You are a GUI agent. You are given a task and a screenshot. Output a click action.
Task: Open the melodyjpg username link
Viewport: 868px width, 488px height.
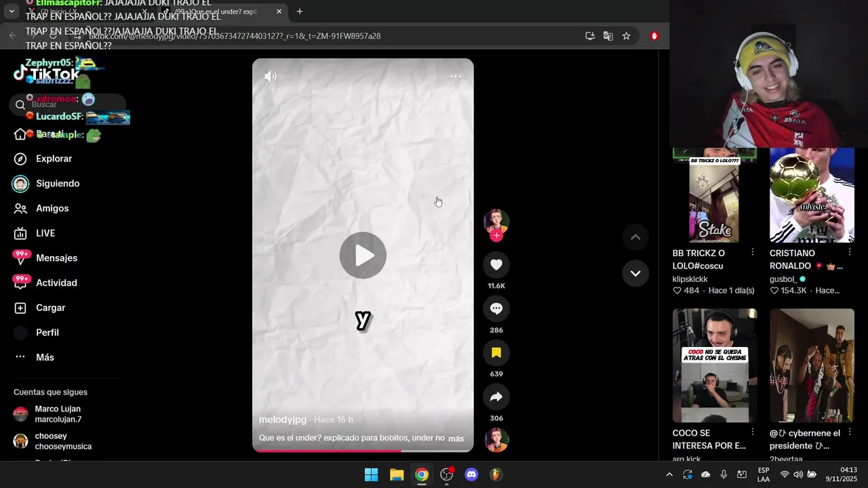pos(283,420)
